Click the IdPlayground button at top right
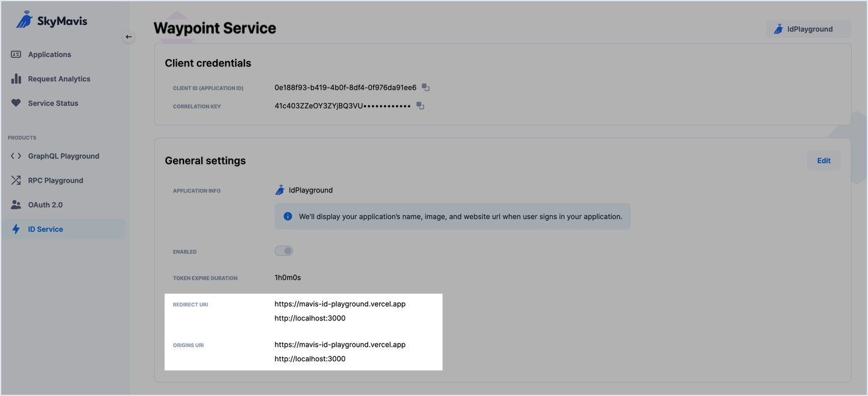Viewport: 868px width, 396px height. pyautogui.click(x=808, y=29)
